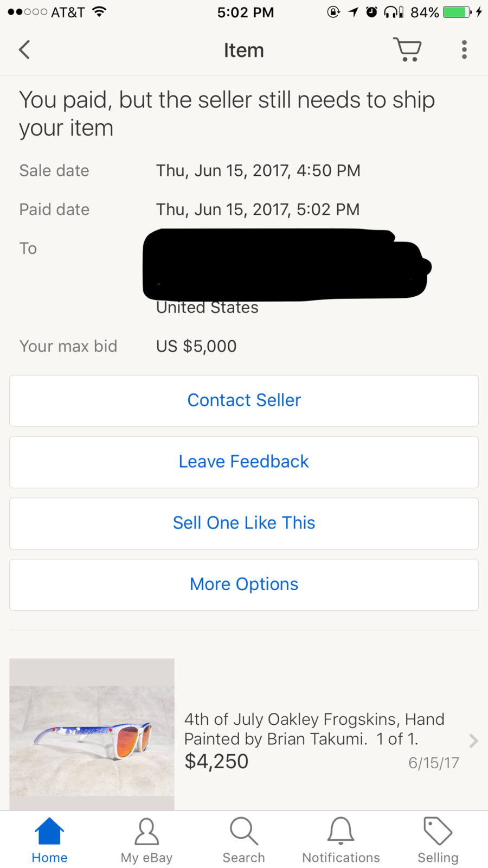The height and width of the screenshot is (868, 488).
Task: Tap the battery indicator in status bar
Action: pyautogui.click(x=457, y=12)
